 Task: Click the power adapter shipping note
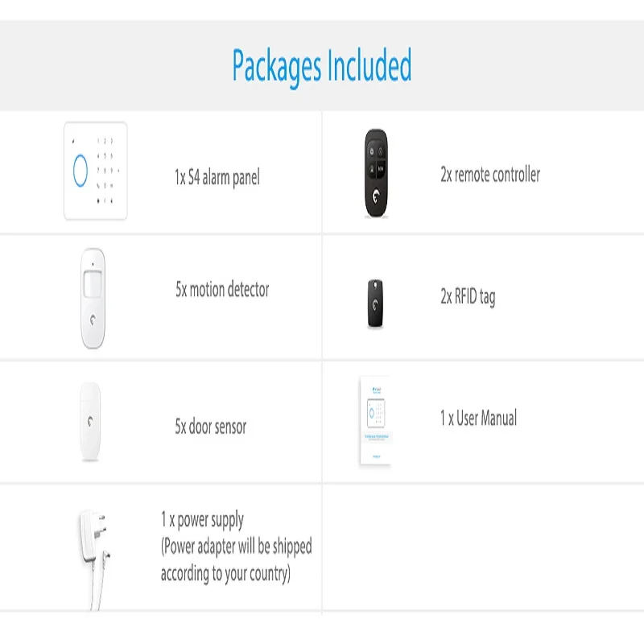click(x=236, y=560)
